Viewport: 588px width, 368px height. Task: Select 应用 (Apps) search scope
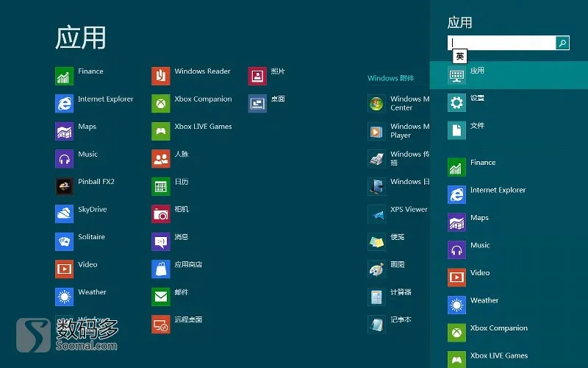[509, 75]
